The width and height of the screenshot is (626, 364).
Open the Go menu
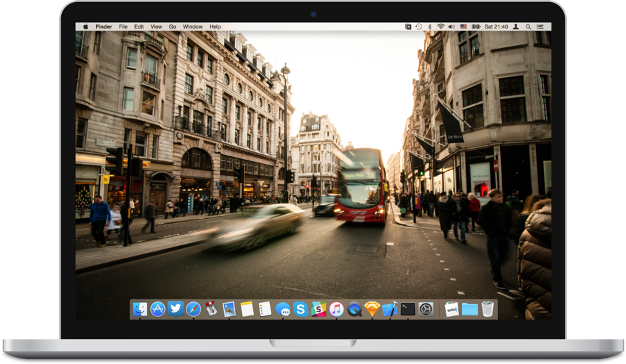(172, 26)
